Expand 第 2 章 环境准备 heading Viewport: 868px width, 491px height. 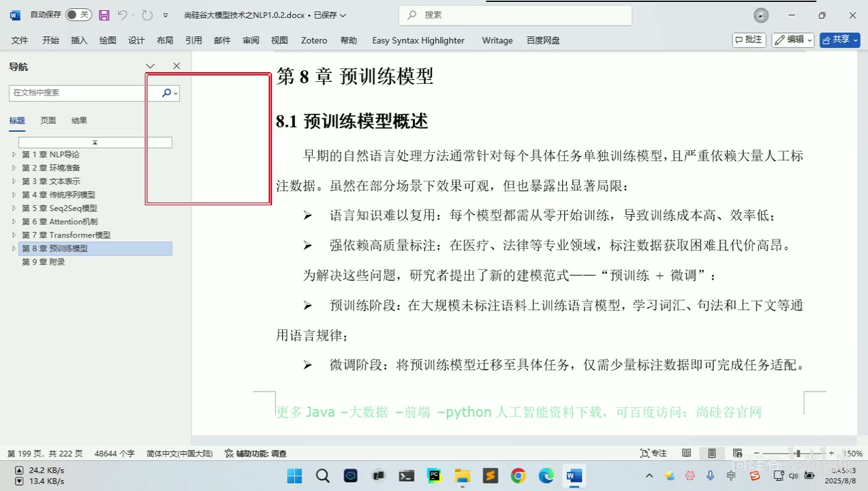14,168
